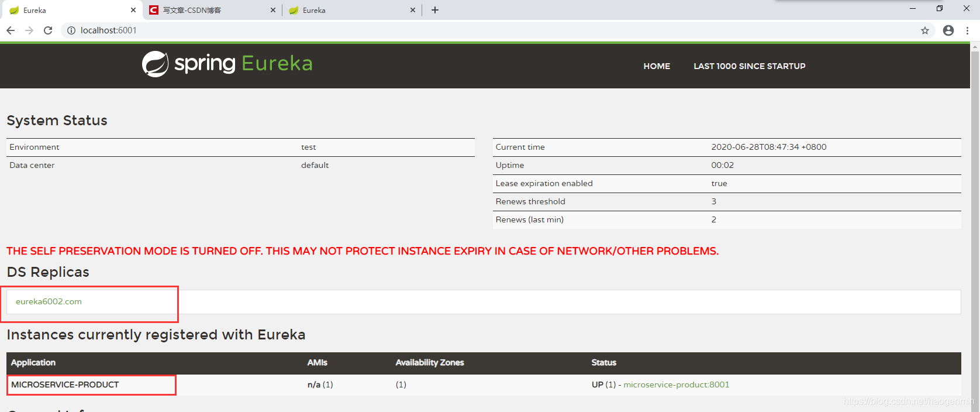Open the HOME navigation item
Screen dimensions: 980x412
coord(657,66)
